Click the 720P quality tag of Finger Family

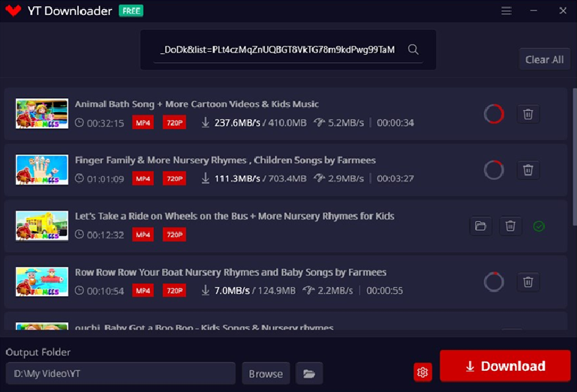pos(174,178)
